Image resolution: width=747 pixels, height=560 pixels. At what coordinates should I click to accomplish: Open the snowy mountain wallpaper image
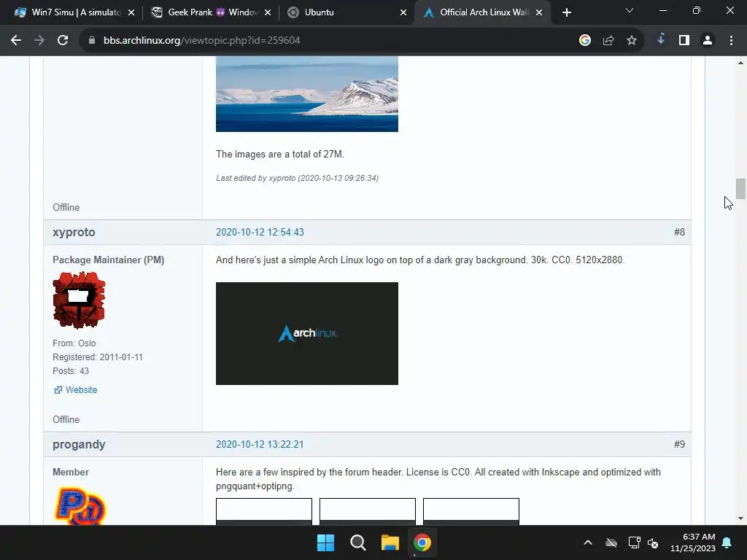(307, 94)
